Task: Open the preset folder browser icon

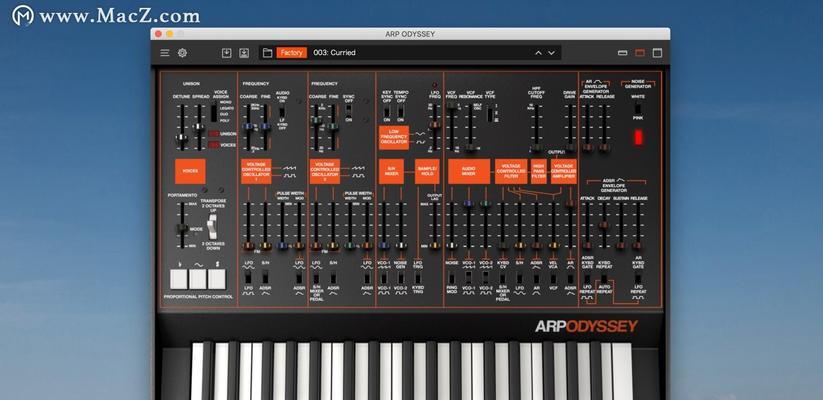Action: pos(267,53)
